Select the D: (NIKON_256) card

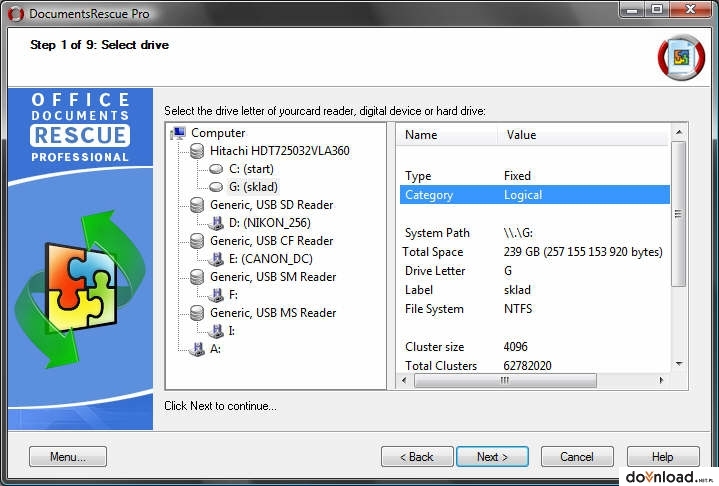[270, 223]
